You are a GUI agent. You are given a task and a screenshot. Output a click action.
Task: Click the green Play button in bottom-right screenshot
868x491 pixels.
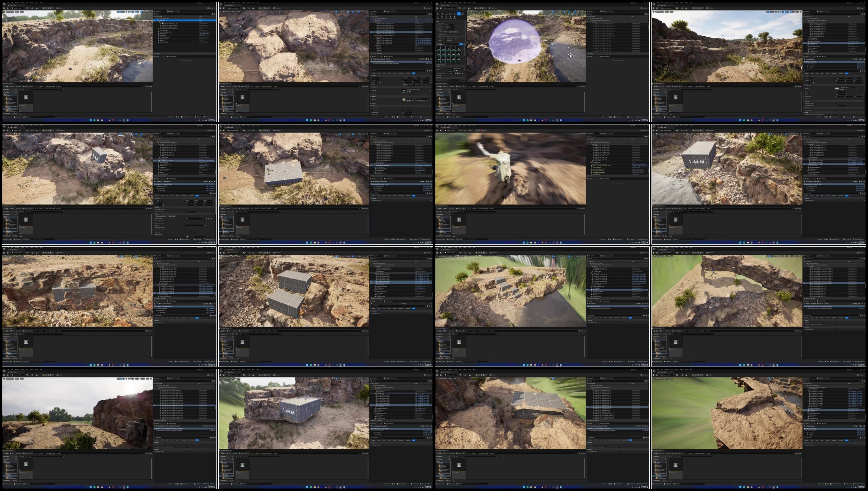[693, 375]
